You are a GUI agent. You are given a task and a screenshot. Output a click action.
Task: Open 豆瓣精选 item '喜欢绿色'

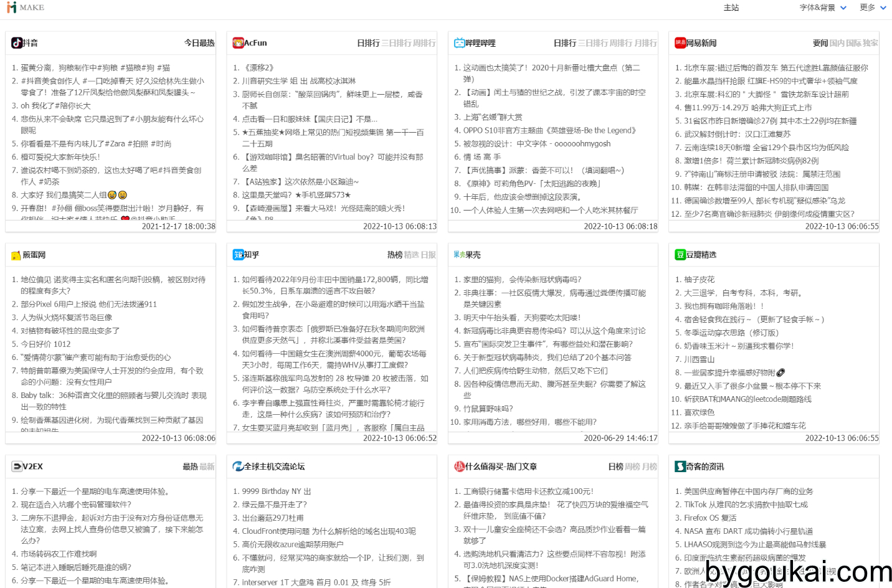(700, 412)
